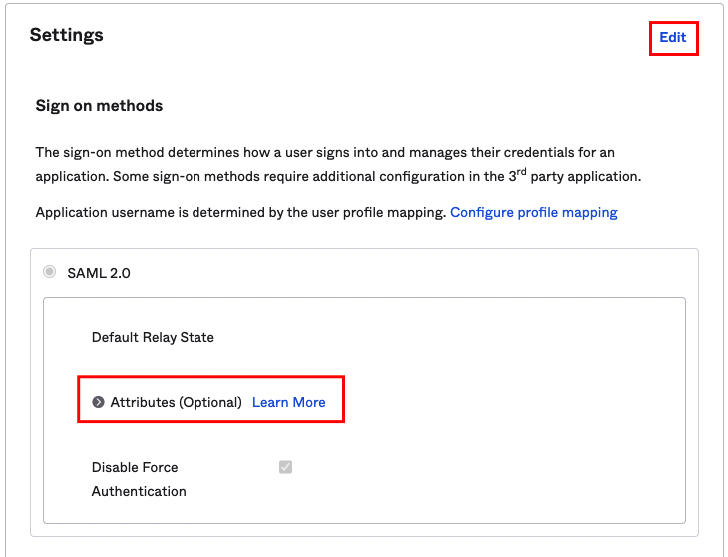Open the Configure profile mapping link

point(534,213)
